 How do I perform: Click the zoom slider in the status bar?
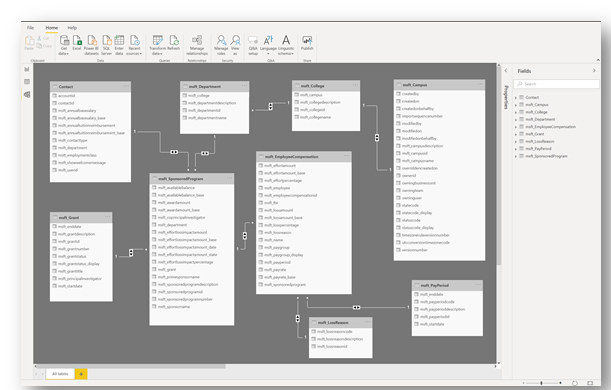pyautogui.click(x=542, y=383)
